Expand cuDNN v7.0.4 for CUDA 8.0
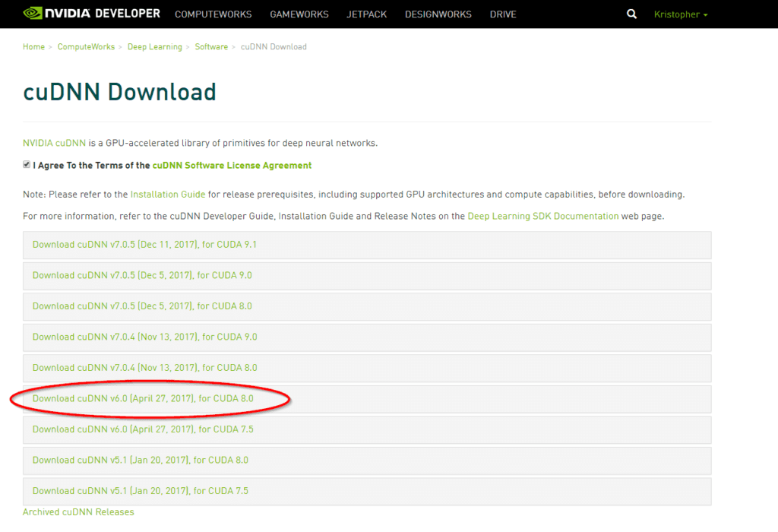 [x=367, y=368]
